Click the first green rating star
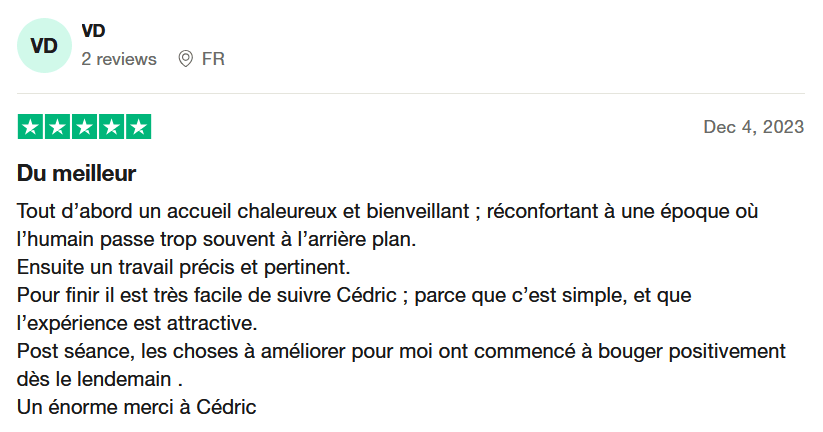 [x=30, y=127]
